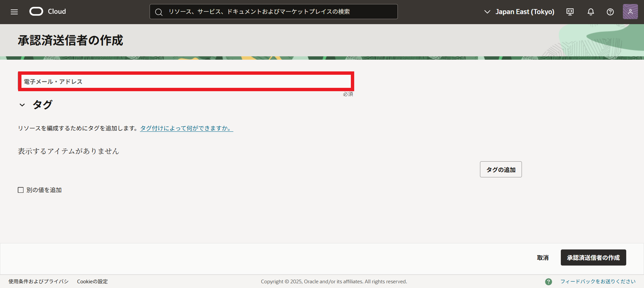Click the green feedback question mark icon

coord(548,282)
